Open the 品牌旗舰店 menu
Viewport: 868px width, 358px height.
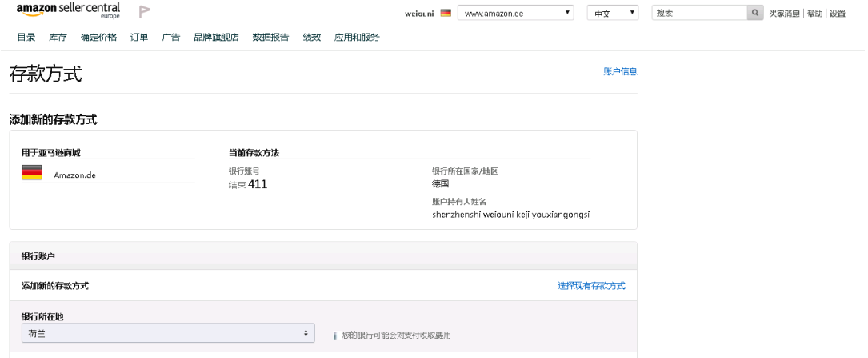pyautogui.click(x=217, y=37)
